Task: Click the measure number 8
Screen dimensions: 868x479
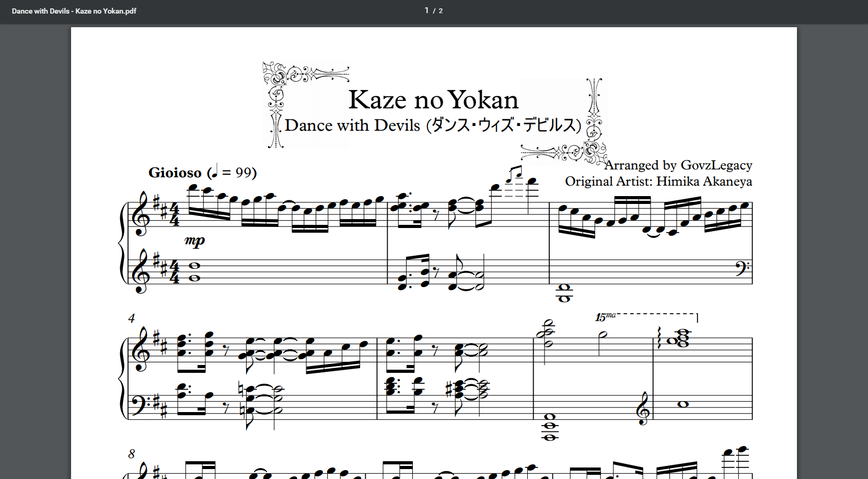Action: 131,454
